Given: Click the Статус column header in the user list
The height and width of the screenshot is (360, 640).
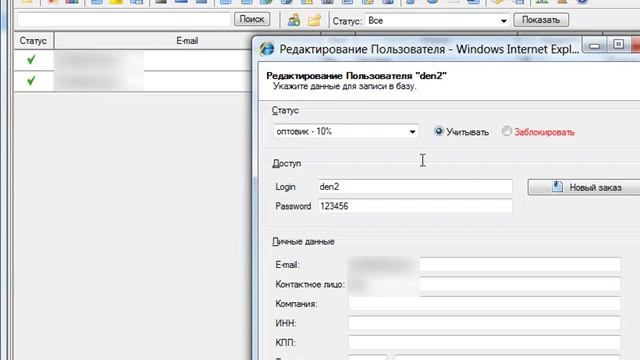Looking at the screenshot, I should point(33,41).
